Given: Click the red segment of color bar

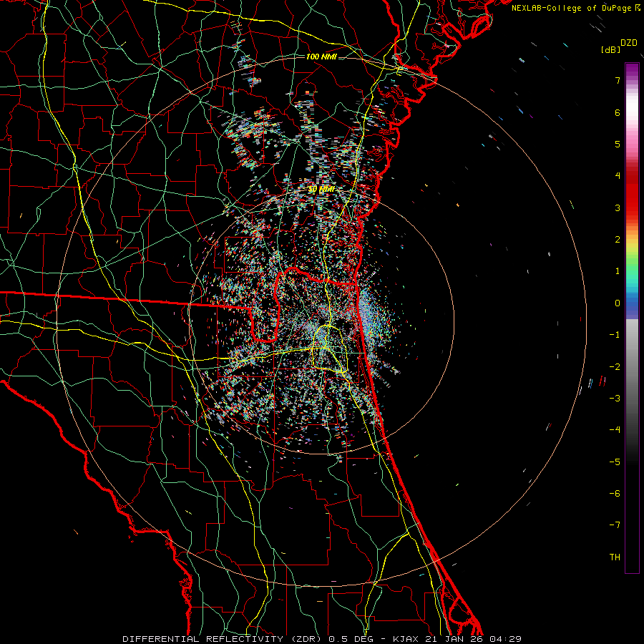Looking at the screenshot, I should pyautogui.click(x=632, y=193).
